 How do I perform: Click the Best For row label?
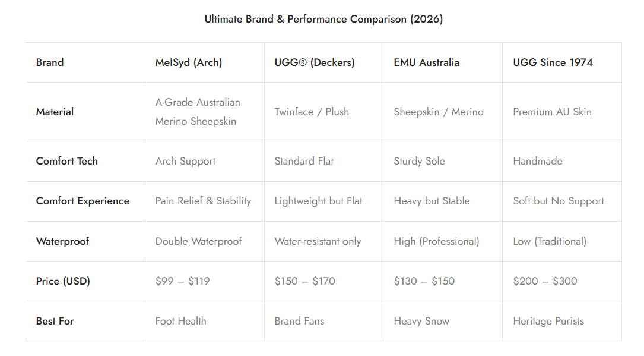[55, 321]
